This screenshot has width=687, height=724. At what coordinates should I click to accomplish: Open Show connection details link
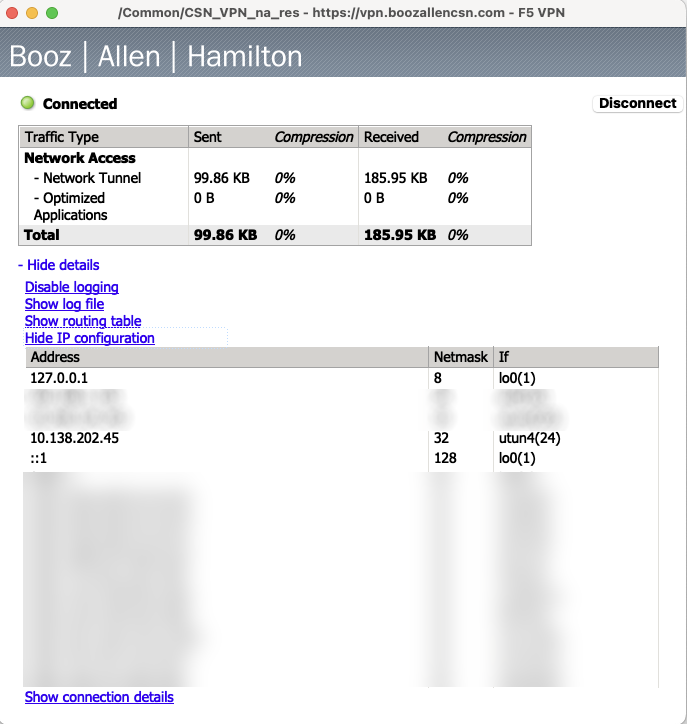click(x=99, y=697)
